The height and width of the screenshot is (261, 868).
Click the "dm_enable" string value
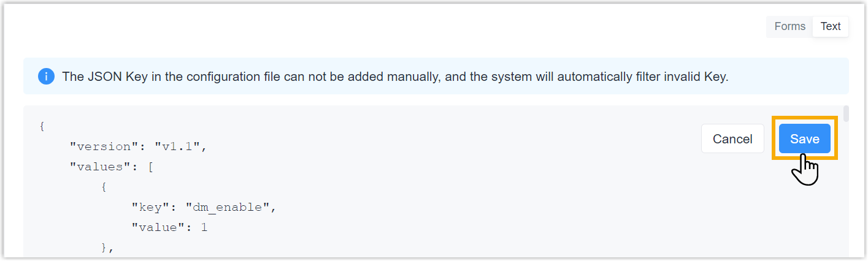(228, 208)
